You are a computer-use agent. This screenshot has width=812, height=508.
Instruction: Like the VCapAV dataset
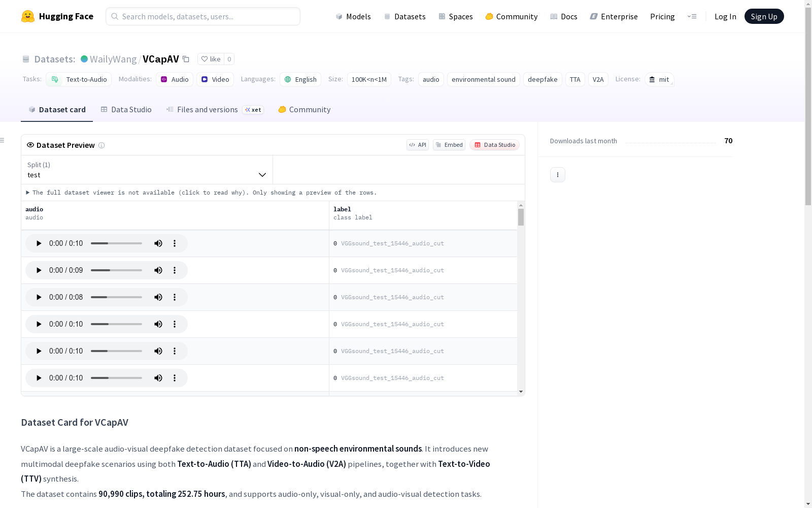click(x=211, y=59)
